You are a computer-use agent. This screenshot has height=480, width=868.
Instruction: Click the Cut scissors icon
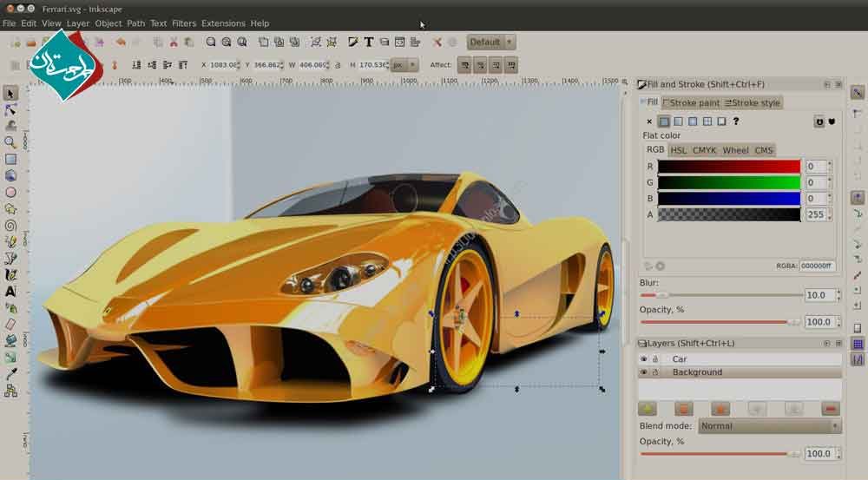tap(174, 42)
